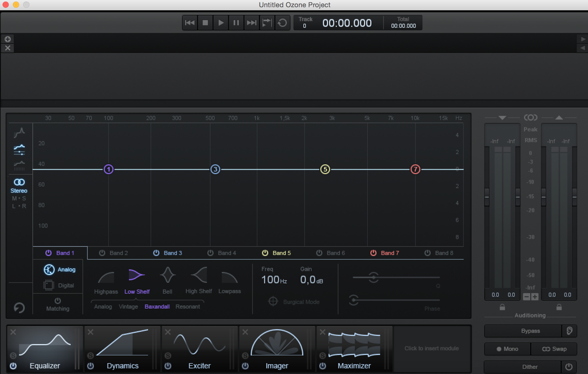Choose the Bell filter shape icon
Image resolution: width=588 pixels, height=374 pixels.
pyautogui.click(x=168, y=275)
